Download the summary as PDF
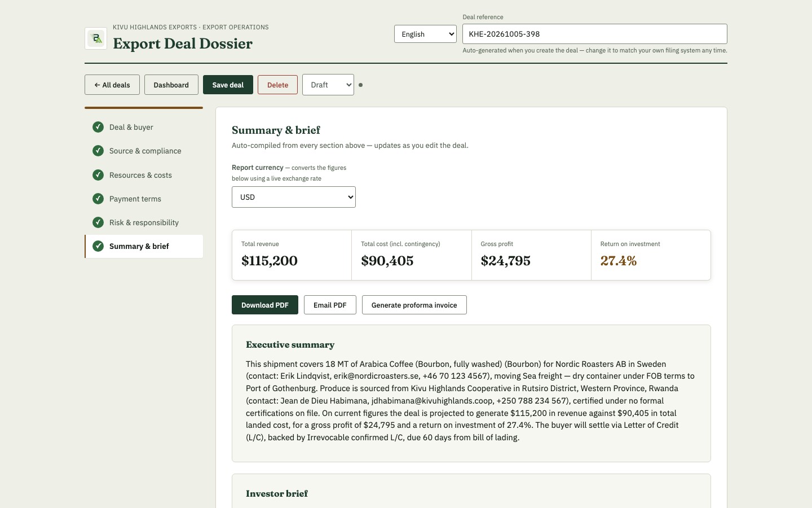This screenshot has height=508, width=812. (x=265, y=305)
